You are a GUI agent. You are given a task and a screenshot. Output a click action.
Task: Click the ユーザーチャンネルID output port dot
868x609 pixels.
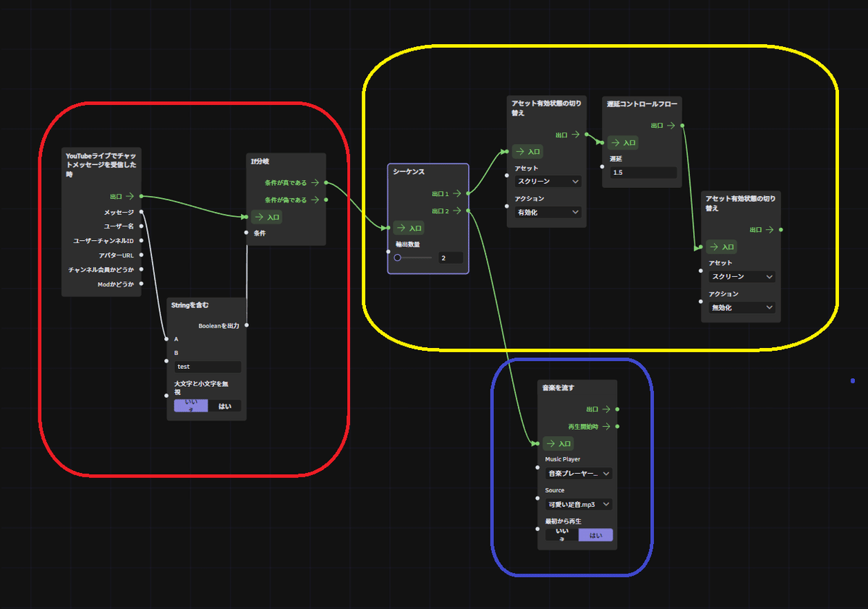click(141, 241)
